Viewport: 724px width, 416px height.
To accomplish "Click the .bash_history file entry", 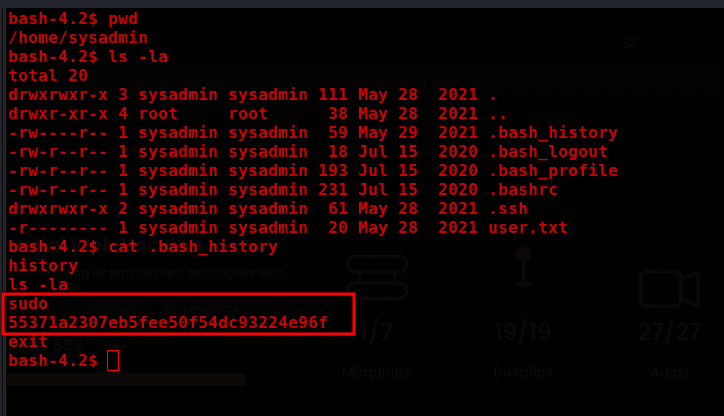I will click(553, 133).
